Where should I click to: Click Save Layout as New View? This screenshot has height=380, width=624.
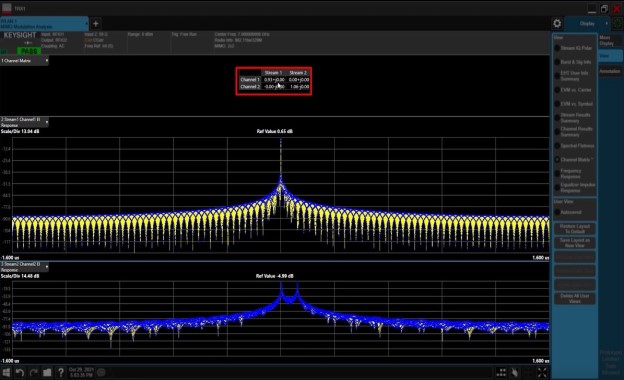[575, 243]
